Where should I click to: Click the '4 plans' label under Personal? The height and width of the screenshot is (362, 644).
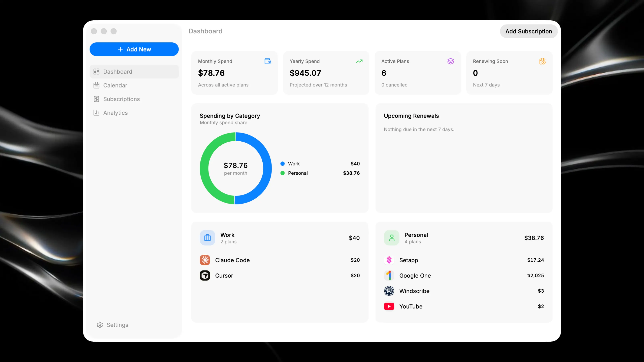[413, 242]
